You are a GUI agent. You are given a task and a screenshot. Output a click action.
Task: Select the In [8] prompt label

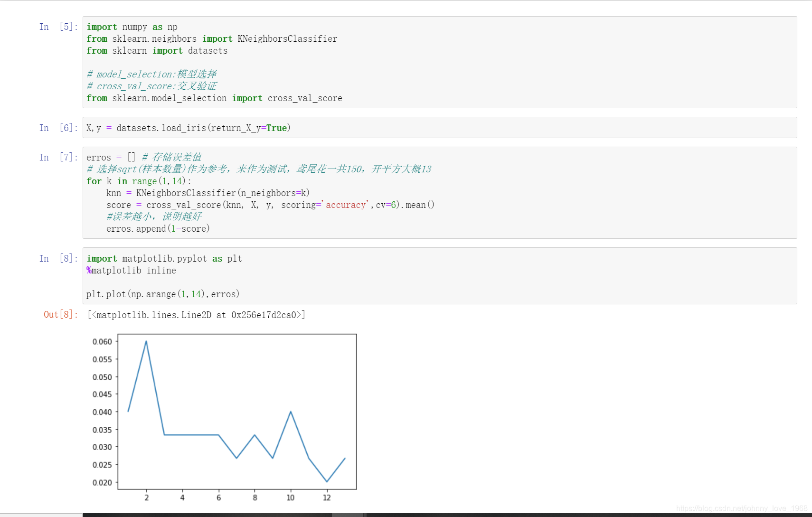[x=58, y=258]
